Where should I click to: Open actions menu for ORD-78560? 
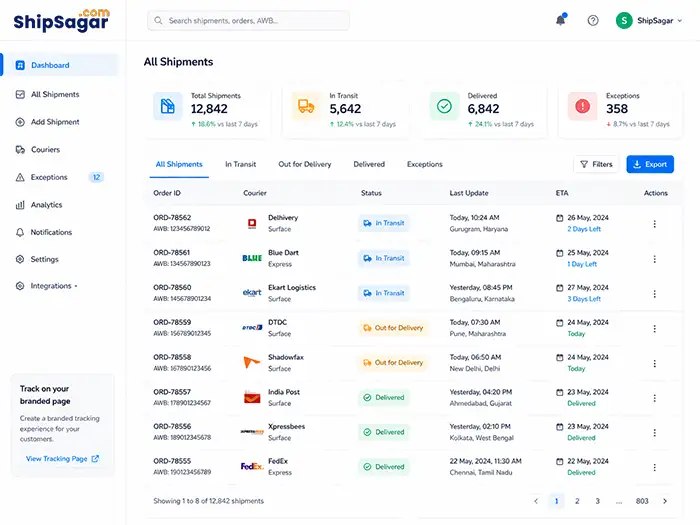click(x=654, y=294)
